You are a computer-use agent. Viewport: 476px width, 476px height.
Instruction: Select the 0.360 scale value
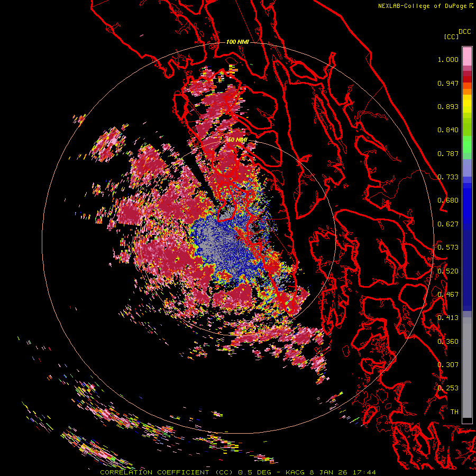point(448,342)
